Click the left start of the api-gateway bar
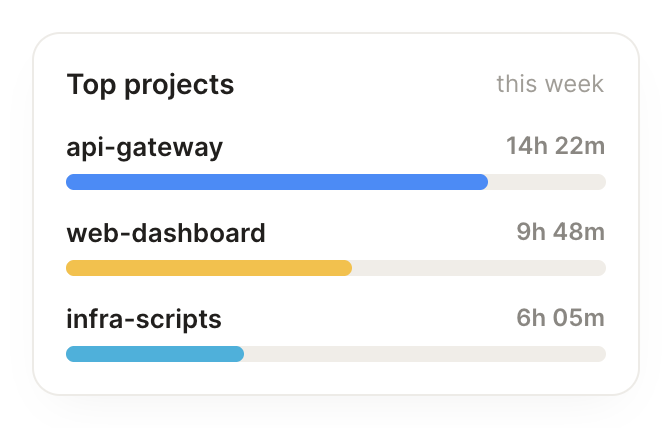The image size is (672, 428). click(71, 182)
